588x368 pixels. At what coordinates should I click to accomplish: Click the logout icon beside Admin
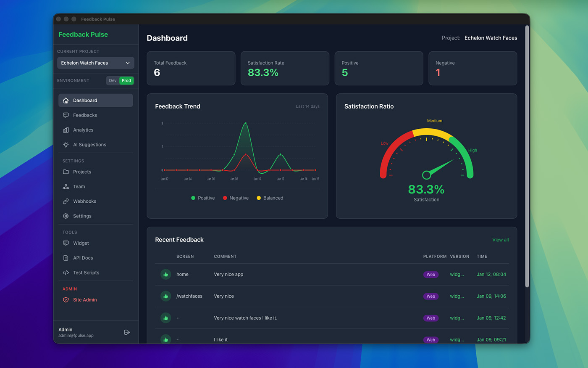(x=127, y=332)
